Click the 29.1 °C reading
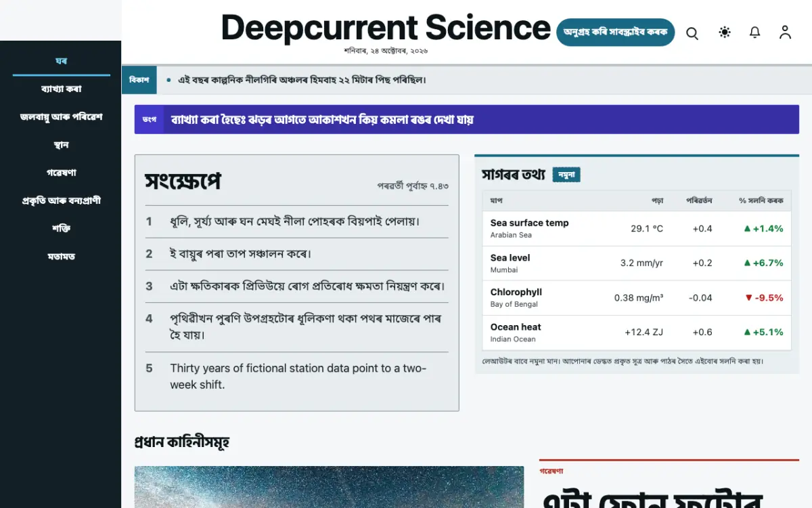The image size is (812, 508). pyautogui.click(x=647, y=228)
